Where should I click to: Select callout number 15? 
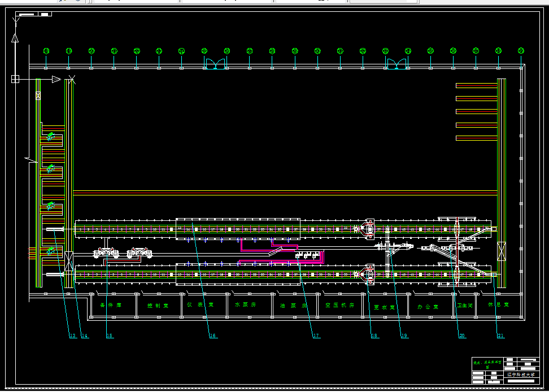110,336
